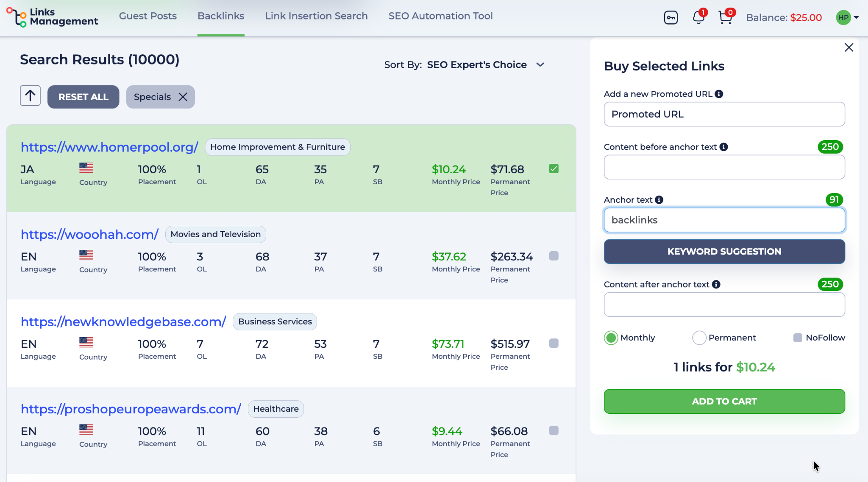Click the KEYWORD SUGGESTION button
This screenshot has height=482, width=868.
[724, 252]
